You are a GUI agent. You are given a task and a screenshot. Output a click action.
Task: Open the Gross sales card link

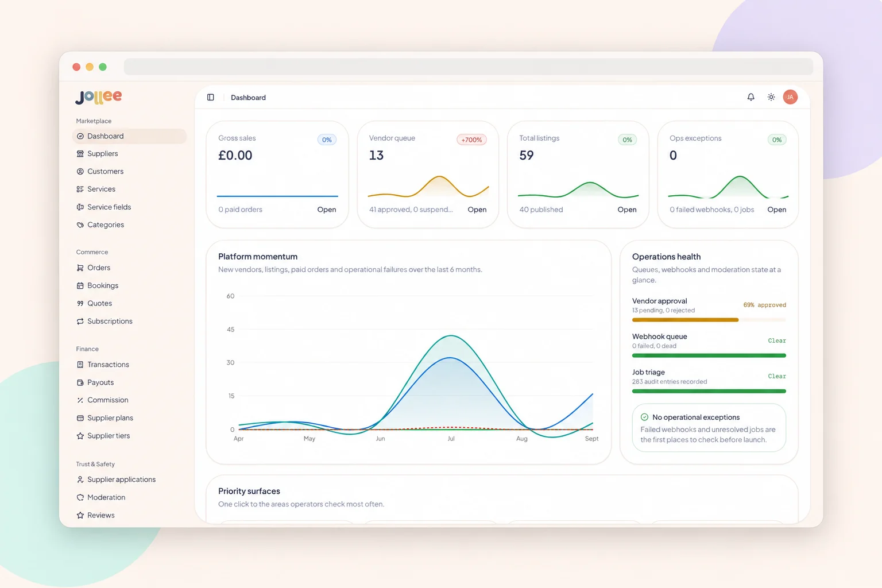click(x=326, y=210)
